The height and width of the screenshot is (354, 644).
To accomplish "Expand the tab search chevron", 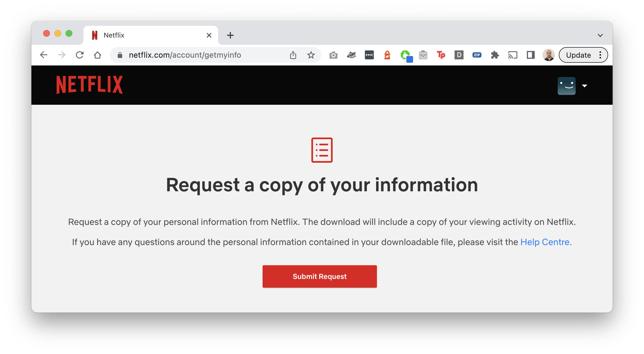I will [600, 35].
